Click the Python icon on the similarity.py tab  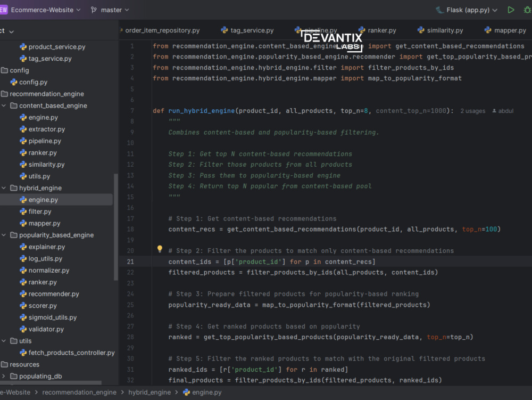pos(421,30)
